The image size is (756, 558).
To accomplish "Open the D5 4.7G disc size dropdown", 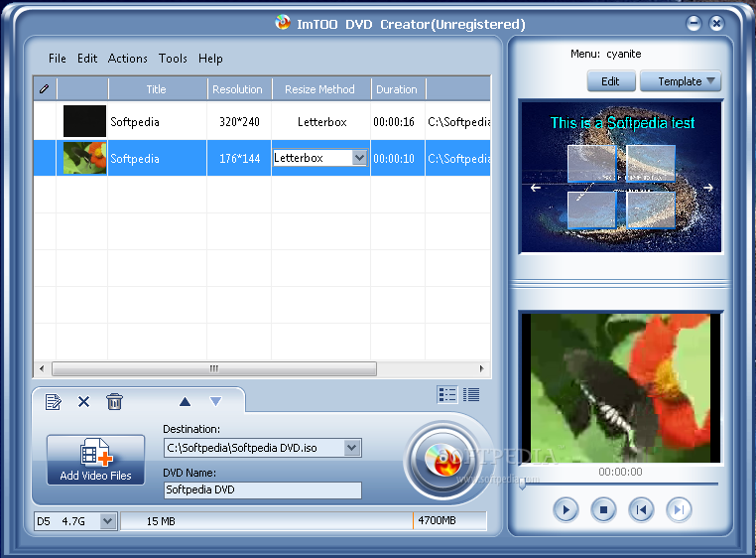I will tap(108, 521).
